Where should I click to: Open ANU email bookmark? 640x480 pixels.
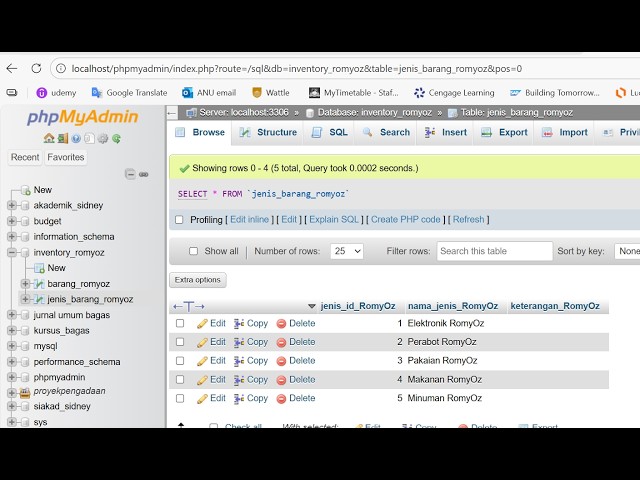209,93
